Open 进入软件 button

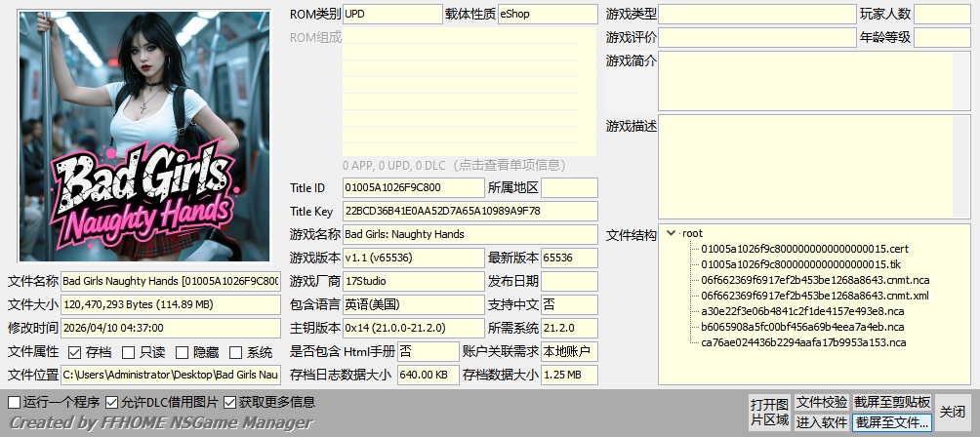pos(821,422)
